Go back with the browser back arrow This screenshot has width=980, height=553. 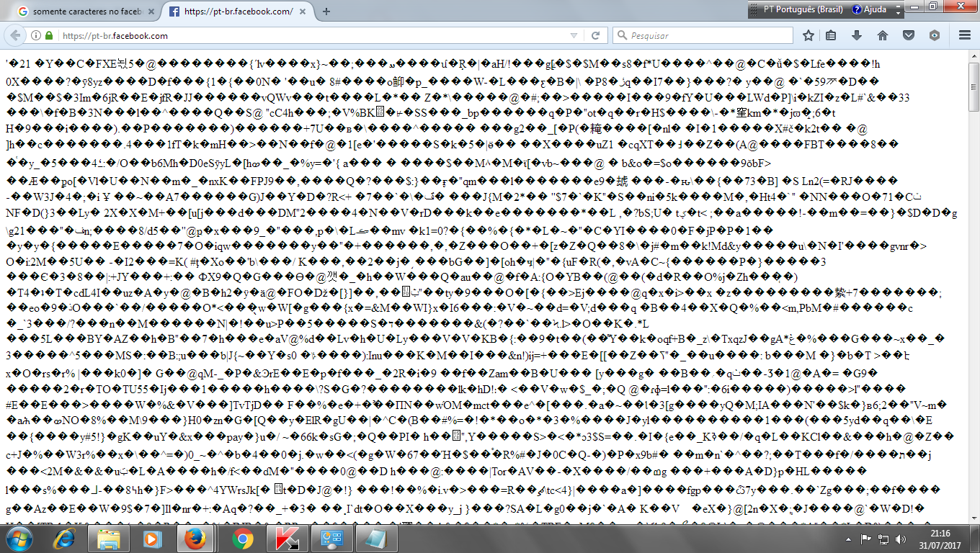tap(15, 35)
